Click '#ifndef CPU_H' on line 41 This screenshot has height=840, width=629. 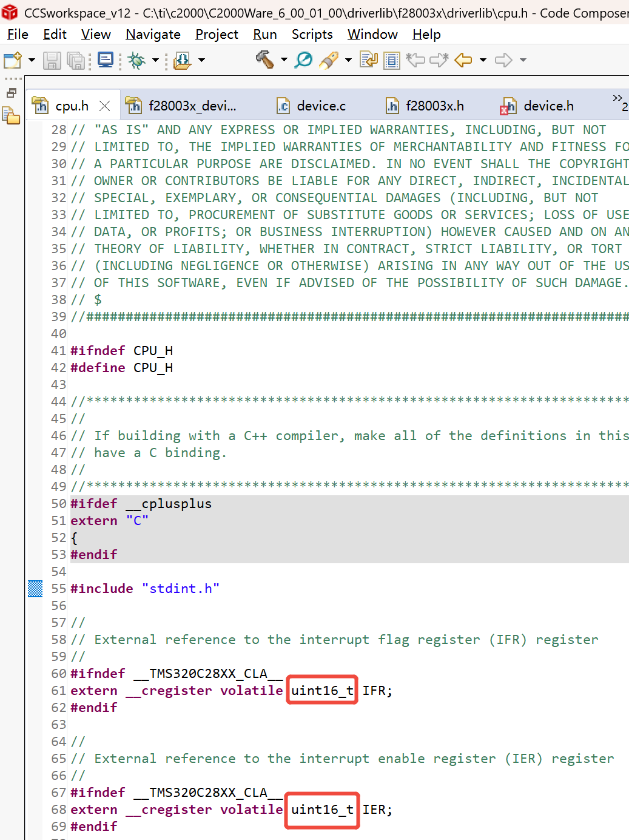[122, 351]
